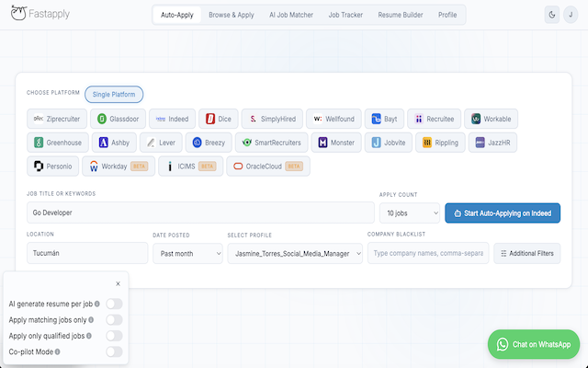Open Additional Filters
The height and width of the screenshot is (368, 588).
pyautogui.click(x=526, y=254)
